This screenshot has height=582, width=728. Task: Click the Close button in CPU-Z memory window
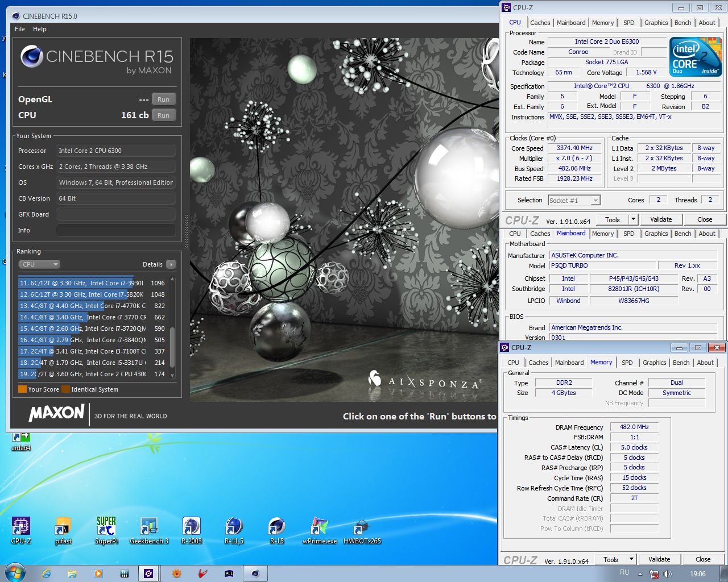pyautogui.click(x=703, y=559)
